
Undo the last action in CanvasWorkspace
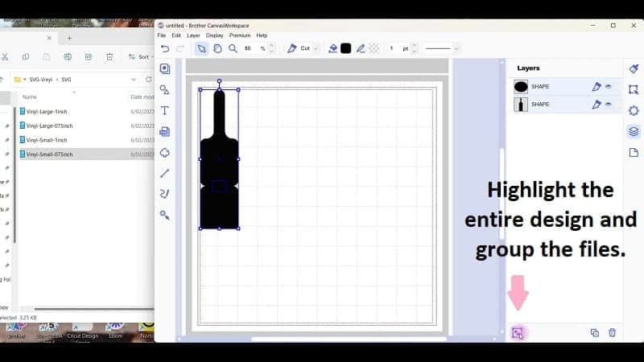click(x=165, y=48)
